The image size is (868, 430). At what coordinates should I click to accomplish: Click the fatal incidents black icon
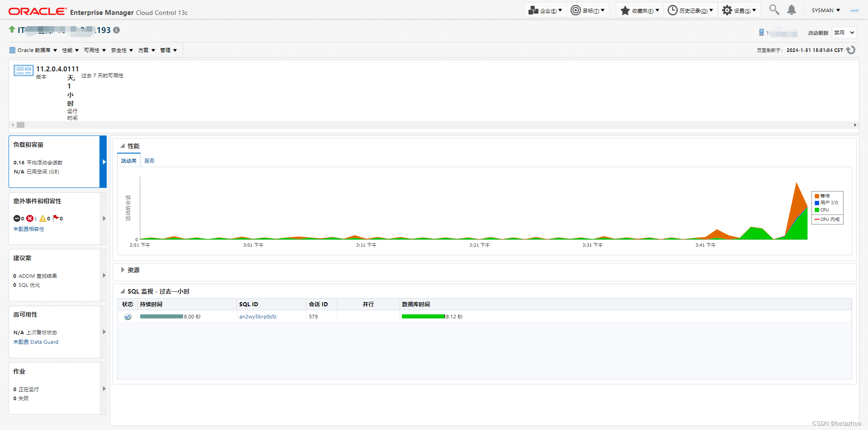point(17,219)
